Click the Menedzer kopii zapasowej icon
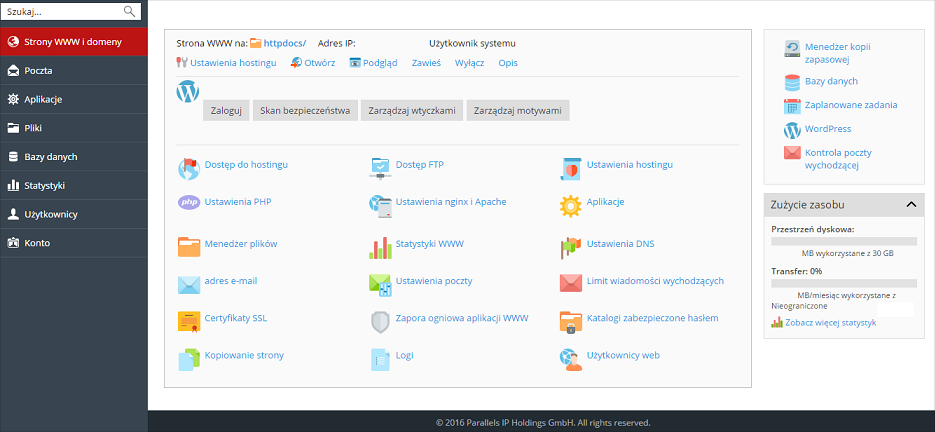The width and height of the screenshot is (935, 432). 792,49
